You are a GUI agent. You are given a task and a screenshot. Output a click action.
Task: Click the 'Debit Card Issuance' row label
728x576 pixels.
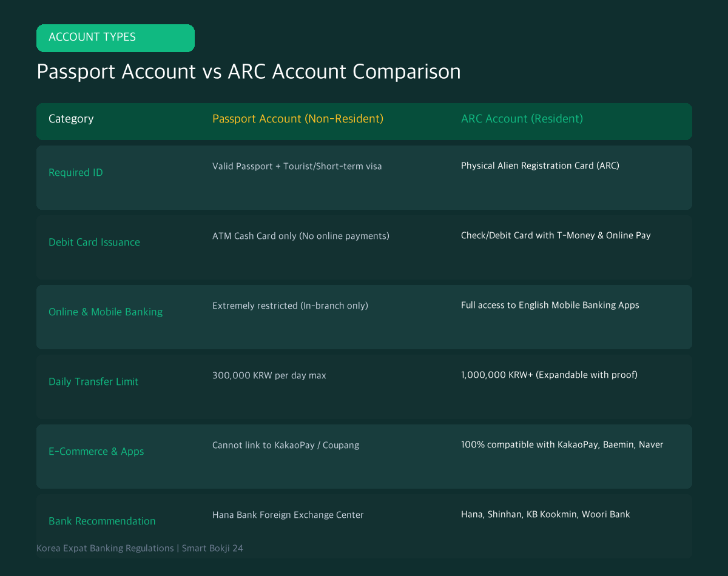click(94, 243)
